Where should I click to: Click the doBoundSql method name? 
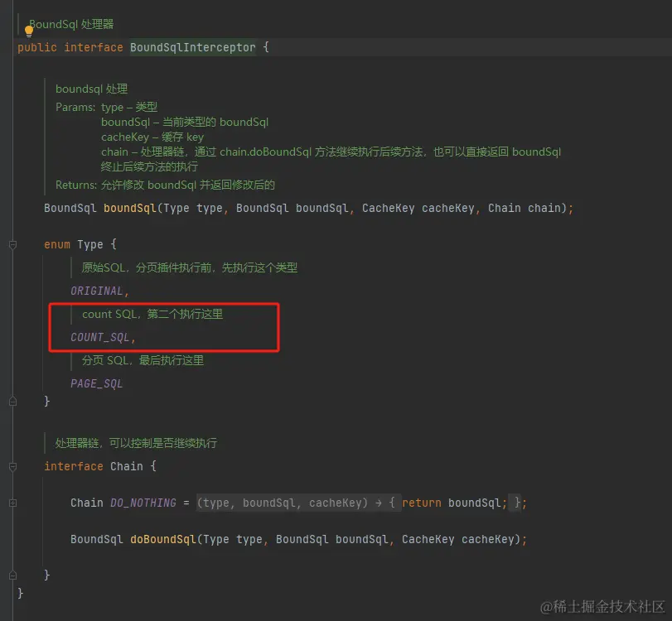click(163, 539)
